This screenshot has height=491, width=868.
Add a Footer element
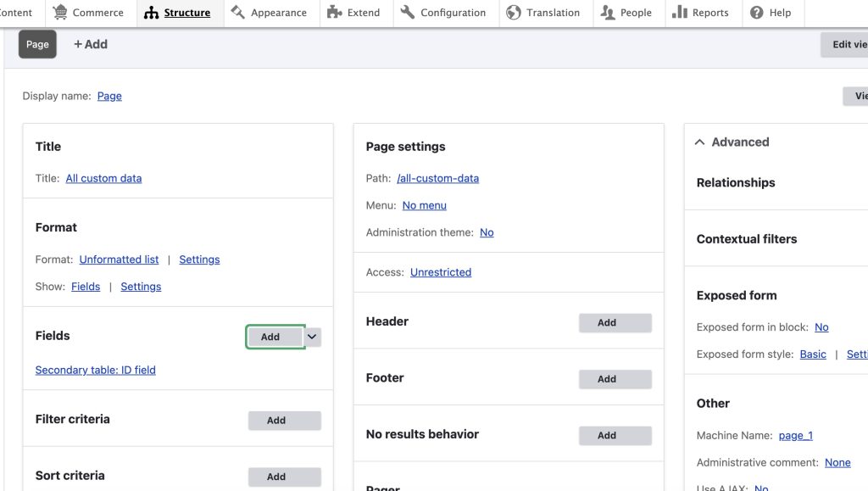(x=615, y=379)
